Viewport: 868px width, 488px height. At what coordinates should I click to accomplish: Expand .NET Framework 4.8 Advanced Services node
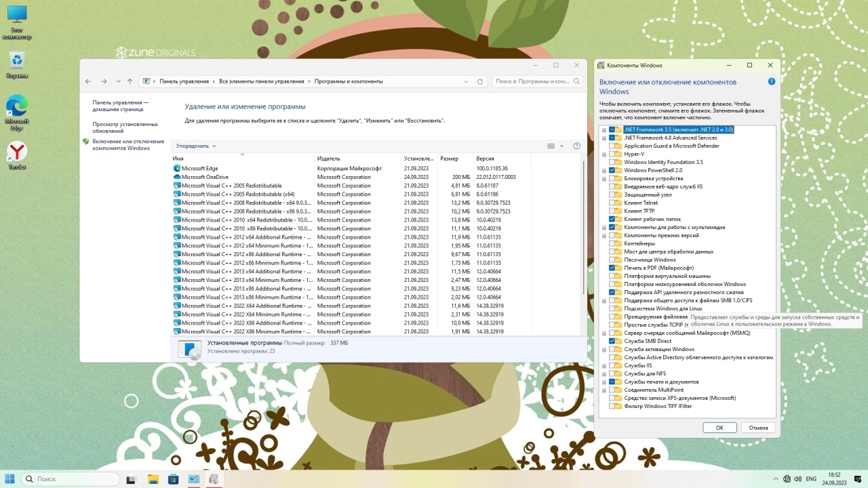pos(604,138)
